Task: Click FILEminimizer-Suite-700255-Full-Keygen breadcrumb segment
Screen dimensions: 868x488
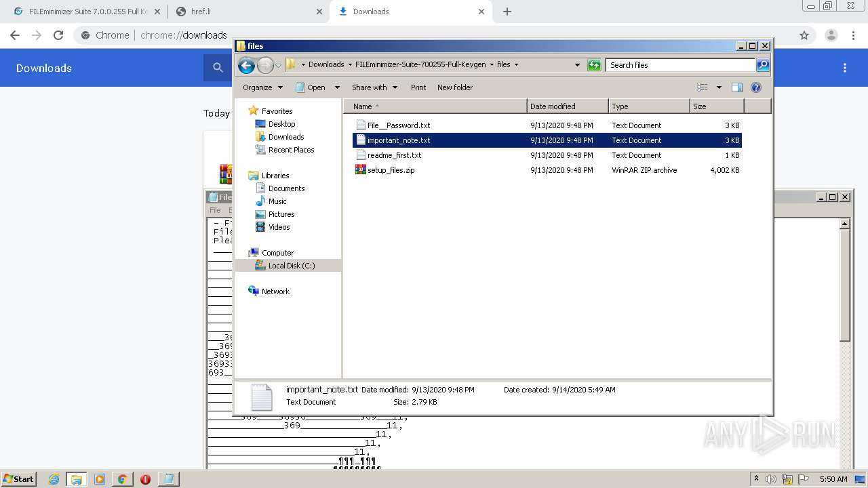Action: click(x=420, y=65)
